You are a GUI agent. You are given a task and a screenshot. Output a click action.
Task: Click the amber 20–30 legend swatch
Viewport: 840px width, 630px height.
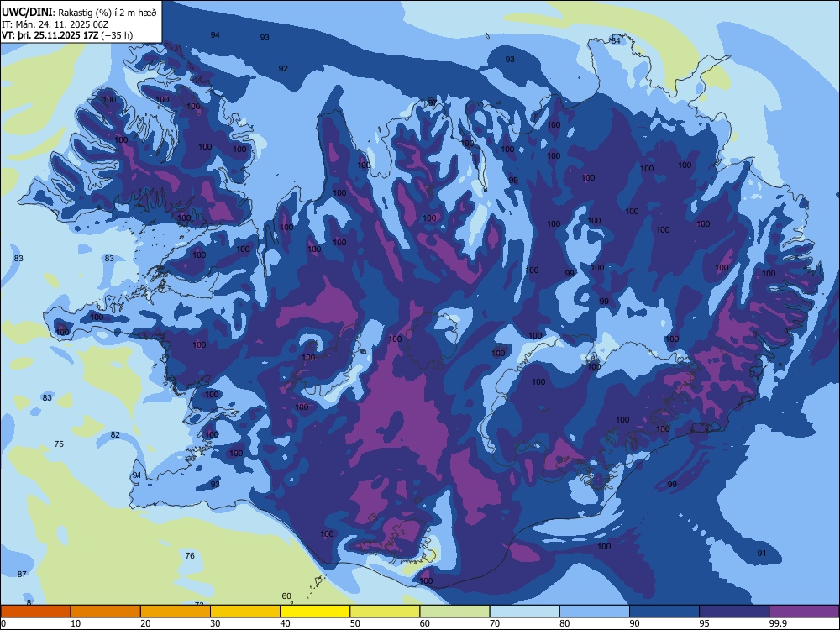(176, 612)
